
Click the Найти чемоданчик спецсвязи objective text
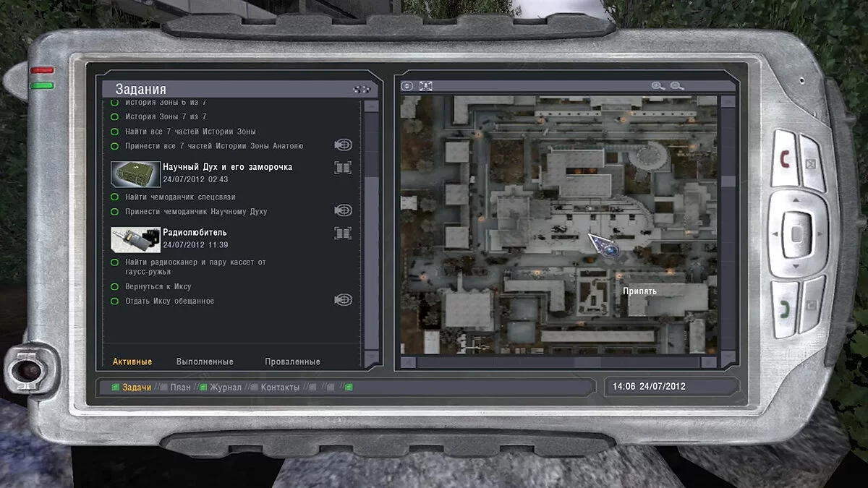point(180,197)
